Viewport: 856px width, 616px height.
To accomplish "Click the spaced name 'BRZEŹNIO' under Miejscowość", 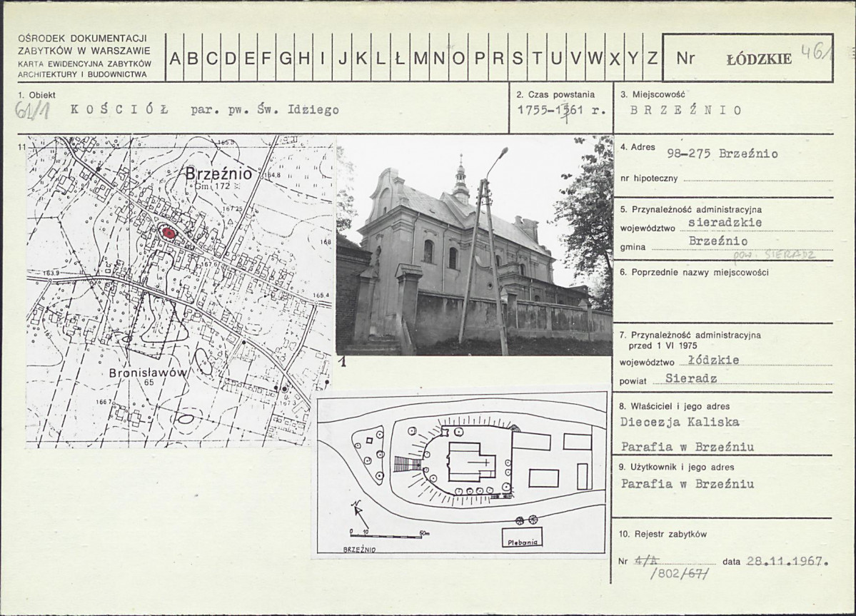I will click(x=685, y=110).
